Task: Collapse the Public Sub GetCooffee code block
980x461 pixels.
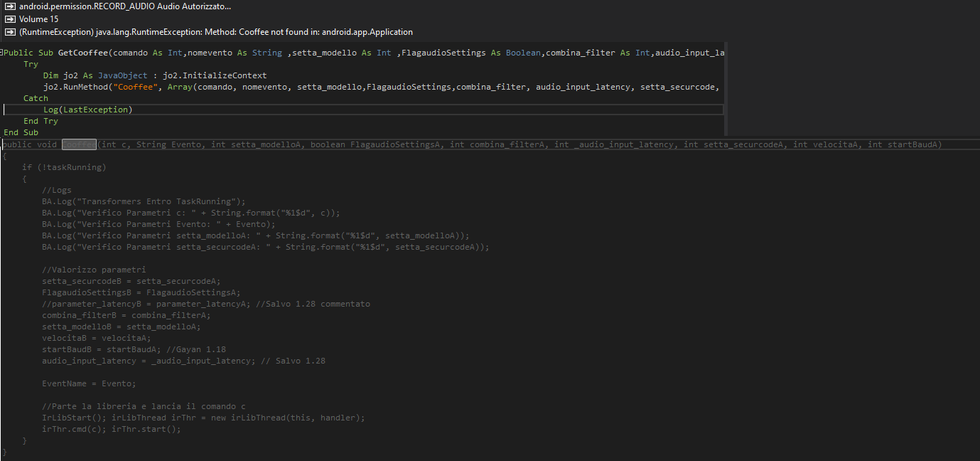Action: [2, 53]
